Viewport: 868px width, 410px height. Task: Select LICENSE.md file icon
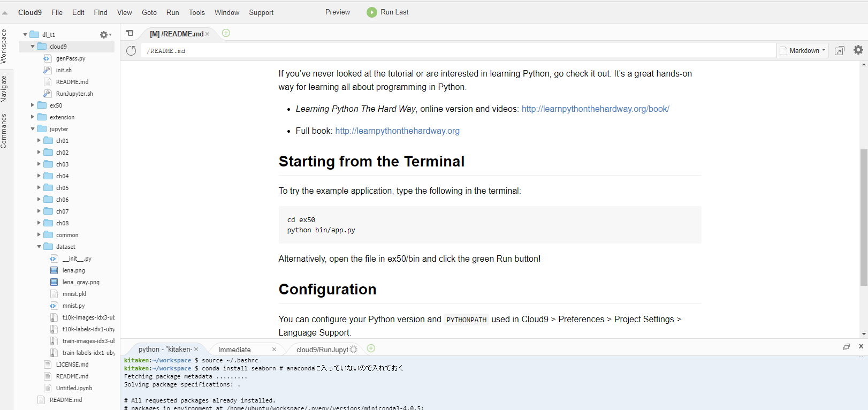click(x=47, y=365)
